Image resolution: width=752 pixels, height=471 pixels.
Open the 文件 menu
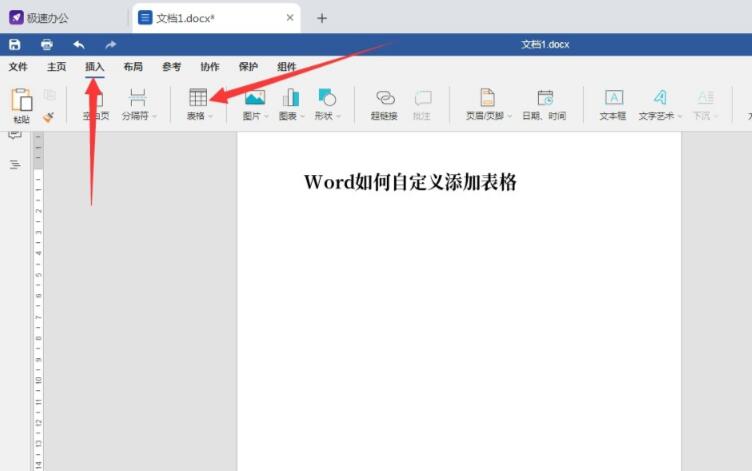click(18, 67)
